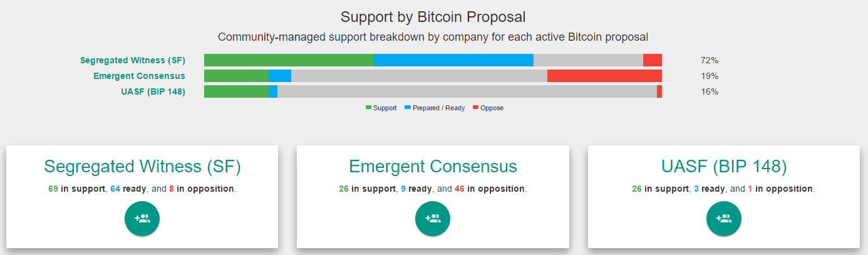Click the add-supporter icon under Segregated Witness
868x255 pixels.
click(x=142, y=219)
